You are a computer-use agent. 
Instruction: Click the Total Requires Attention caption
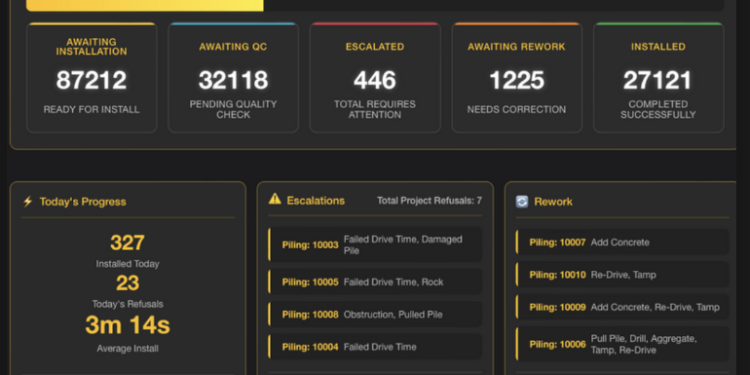click(375, 110)
